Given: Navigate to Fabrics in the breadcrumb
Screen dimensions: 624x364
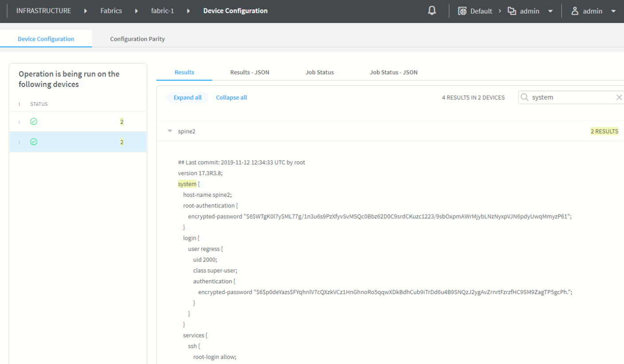Looking at the screenshot, I should pyautogui.click(x=111, y=11).
